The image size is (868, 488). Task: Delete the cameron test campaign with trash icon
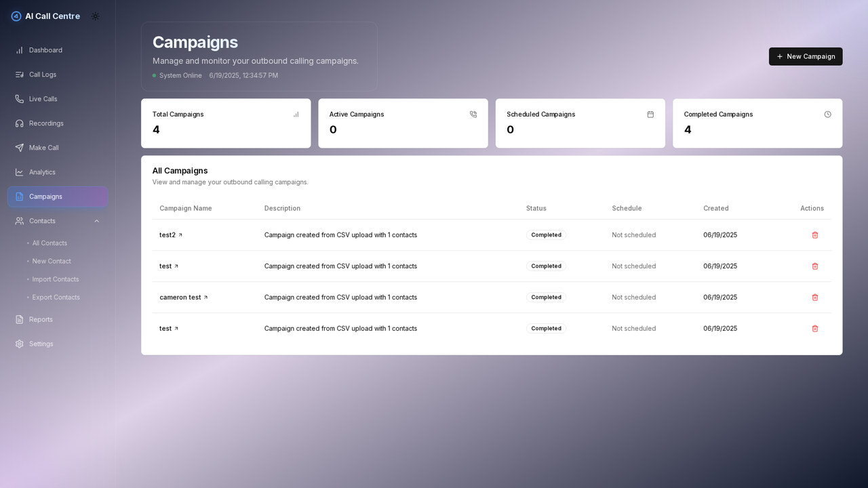click(x=815, y=298)
